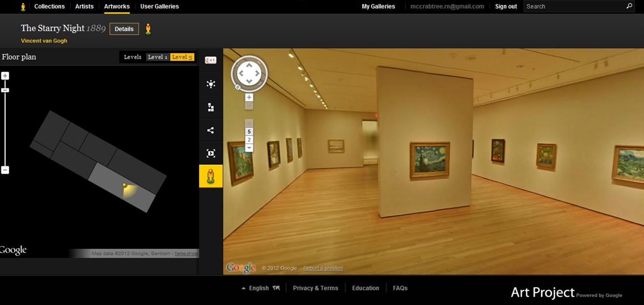Focus the Search input field
Screen dimensions: 644x305
(574, 6)
